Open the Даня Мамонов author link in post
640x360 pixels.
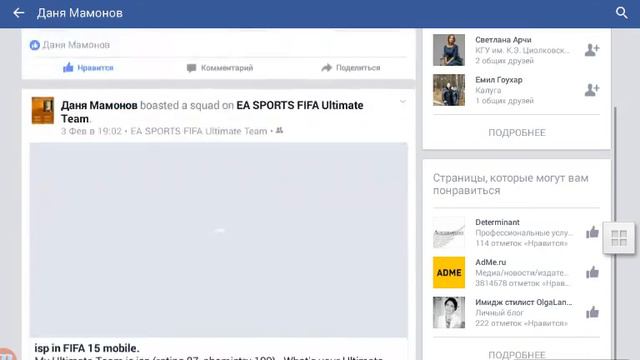(x=99, y=105)
